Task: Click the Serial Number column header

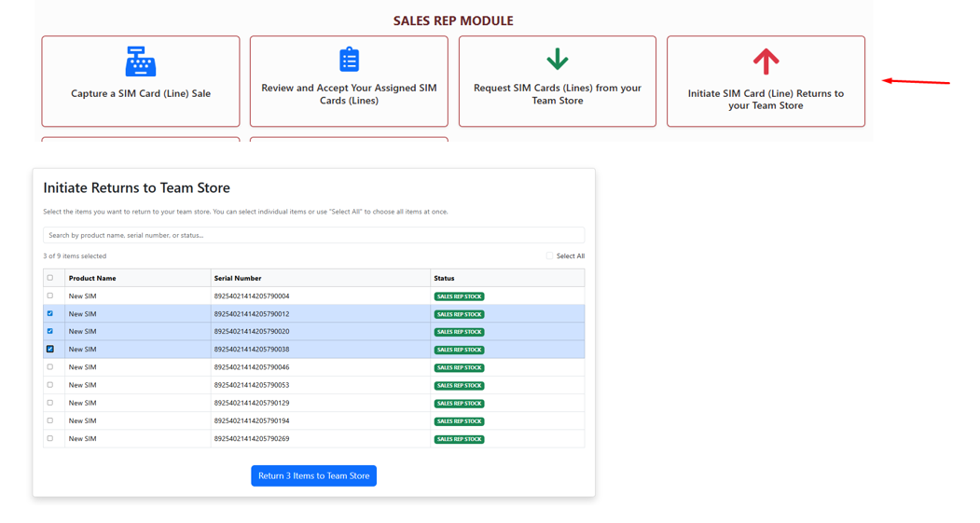Action: click(238, 278)
